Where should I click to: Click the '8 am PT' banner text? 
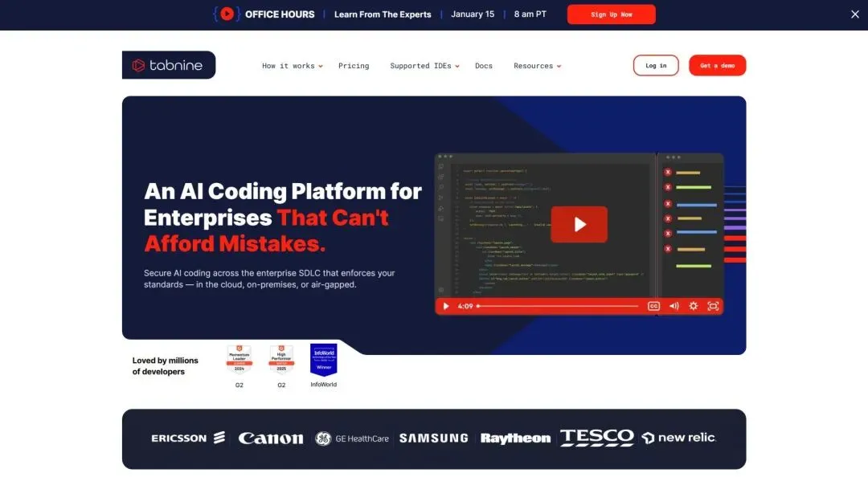[x=530, y=14]
